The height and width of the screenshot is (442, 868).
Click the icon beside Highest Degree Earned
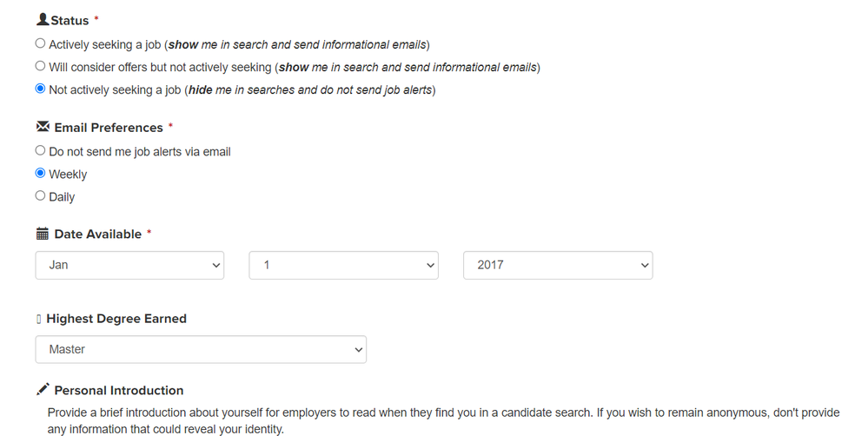39,319
